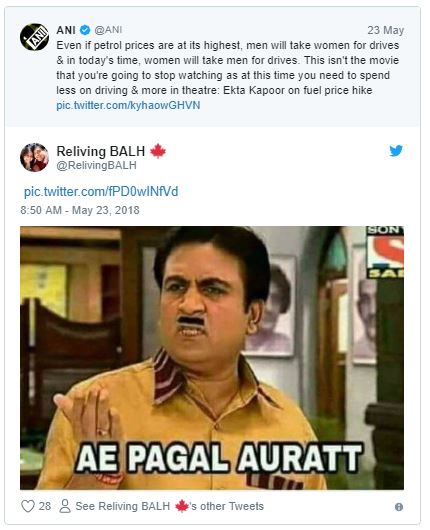Open the pic.twitter.com/kyhaowGHVN link
Screen dimensions: 430x530
pos(128,105)
